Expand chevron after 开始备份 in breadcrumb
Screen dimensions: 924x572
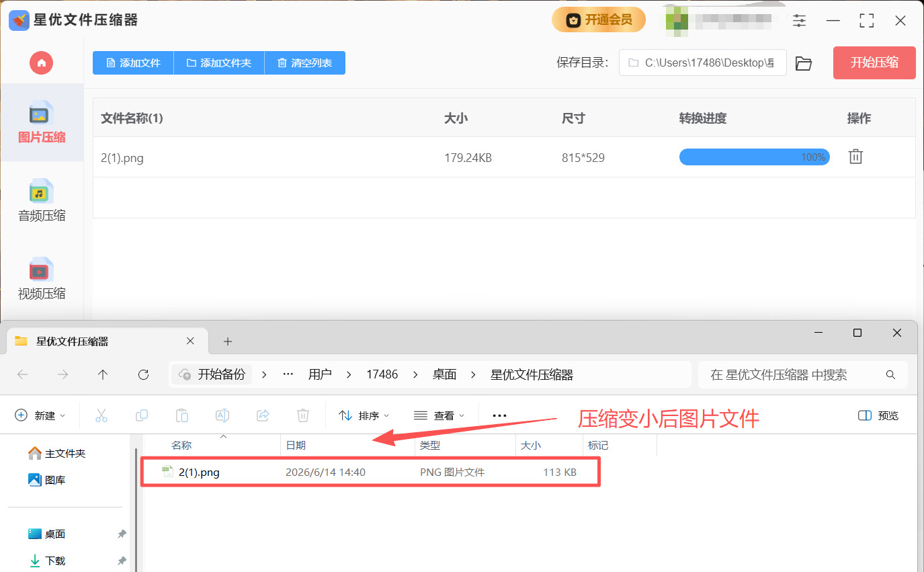pos(263,374)
